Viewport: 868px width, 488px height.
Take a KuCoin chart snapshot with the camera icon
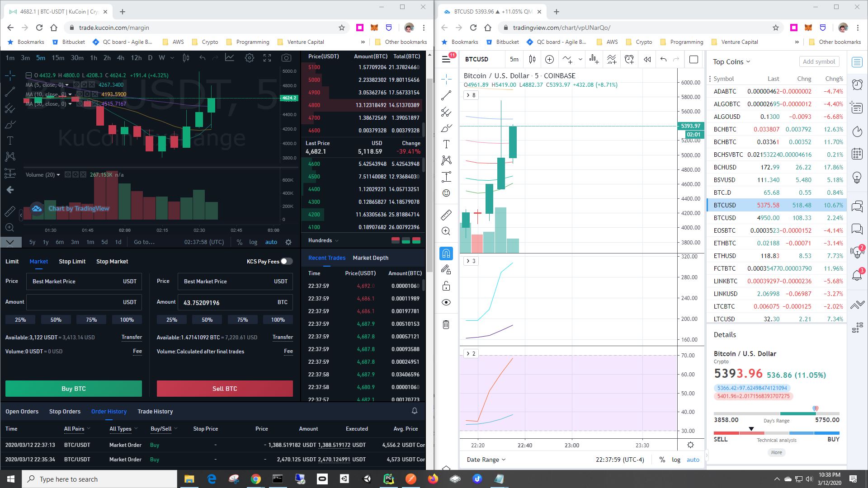tap(286, 58)
